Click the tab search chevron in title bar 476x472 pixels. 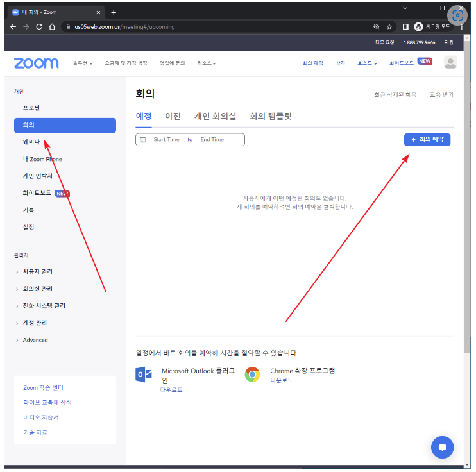tap(405, 8)
